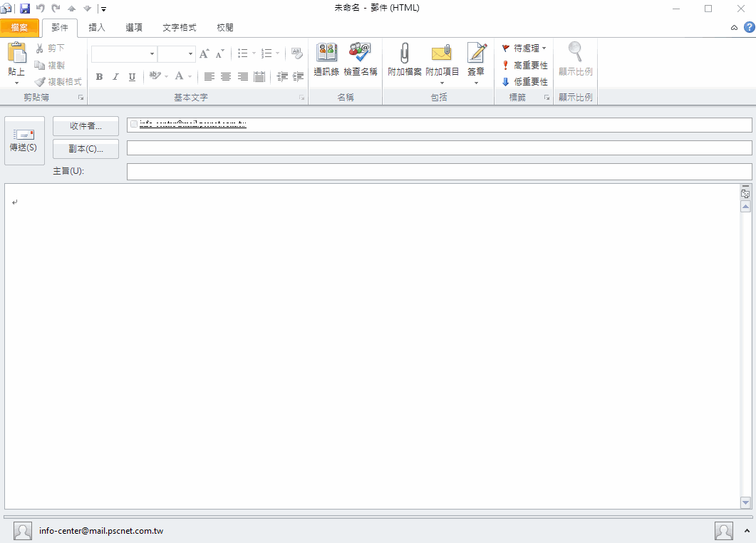Toggle 高重要性 high importance

coord(524,65)
